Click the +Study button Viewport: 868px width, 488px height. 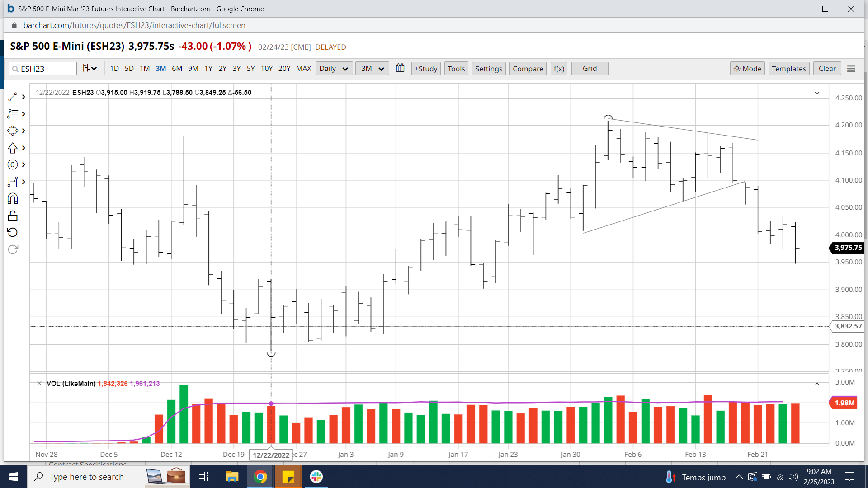pyautogui.click(x=425, y=69)
